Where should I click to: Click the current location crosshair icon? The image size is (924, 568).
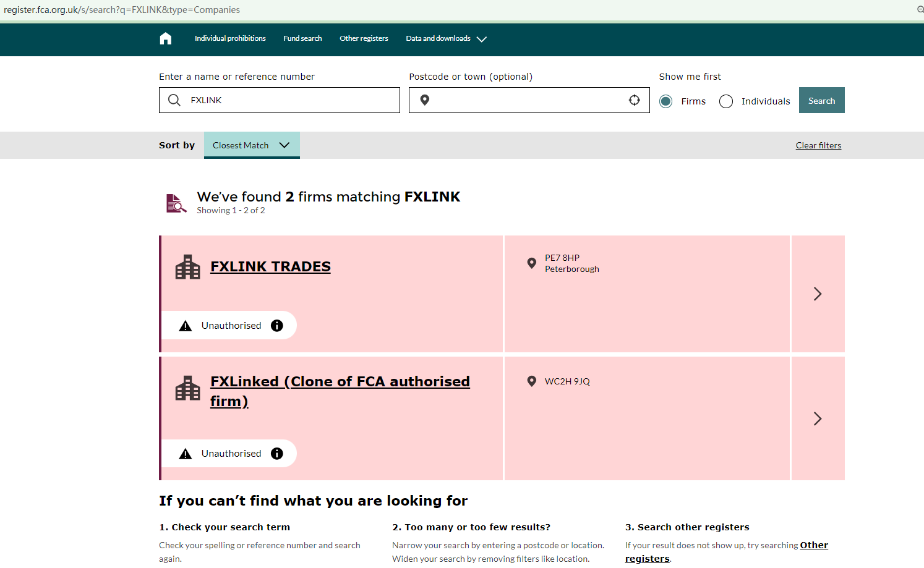pyautogui.click(x=634, y=100)
